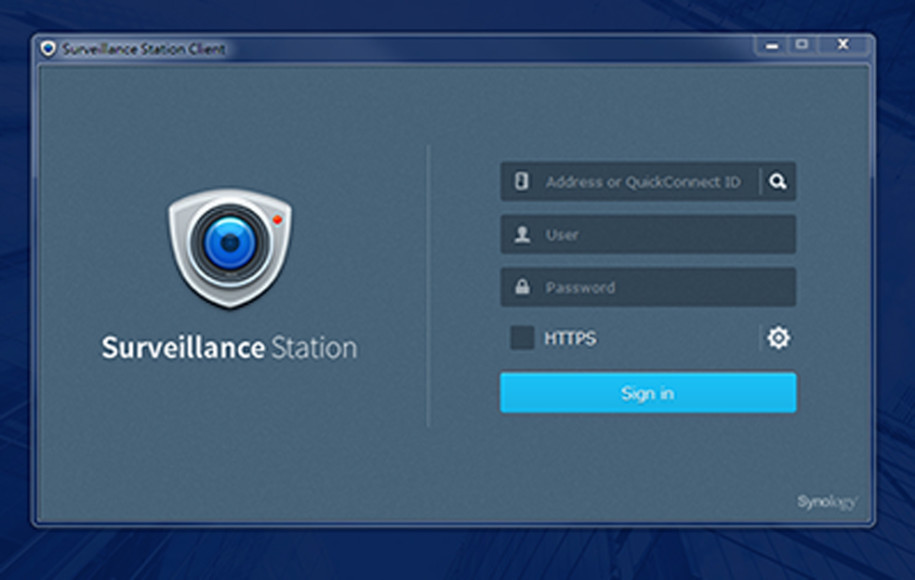Image resolution: width=915 pixels, height=580 pixels.
Task: Click the search magnifier icon in address field
Action: (777, 181)
